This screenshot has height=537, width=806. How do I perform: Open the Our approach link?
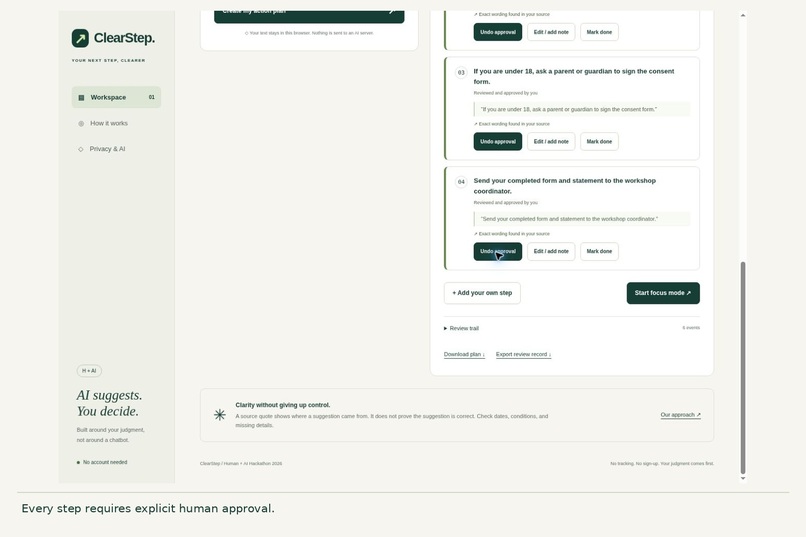681,415
